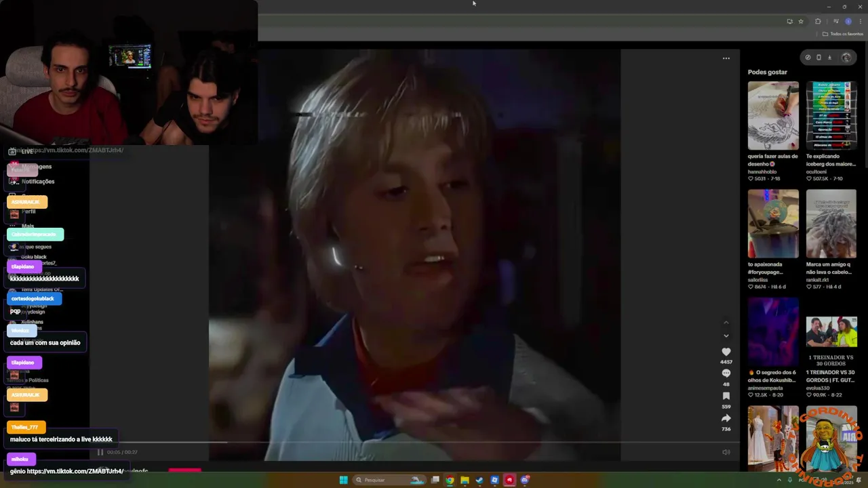Open the red app icon on the taskbar
This screenshot has width=868, height=488.
[509, 480]
